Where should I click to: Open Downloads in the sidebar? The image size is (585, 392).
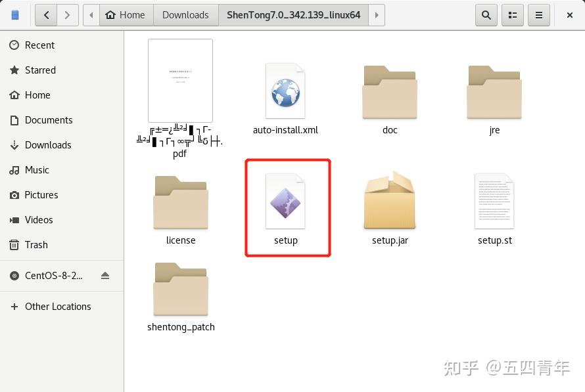pos(62,145)
